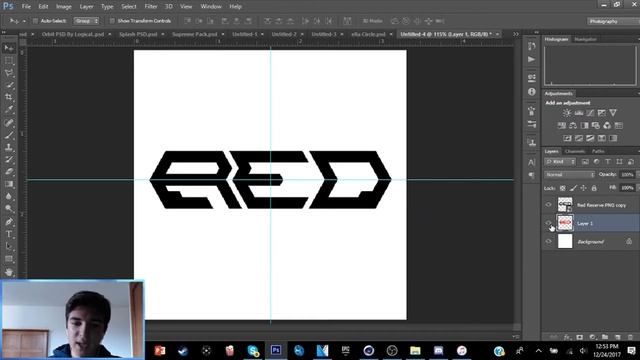Add a Levels adjustment
640x360 pixels.
pos(579,113)
